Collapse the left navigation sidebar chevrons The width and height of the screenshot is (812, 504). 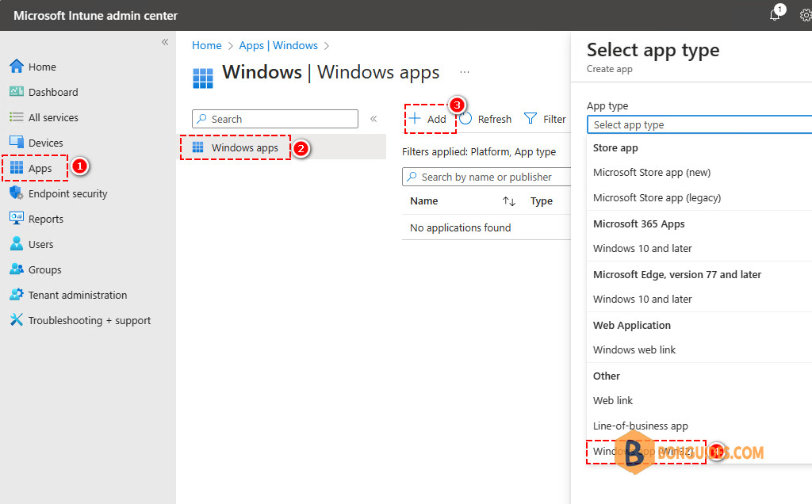pos(165,42)
